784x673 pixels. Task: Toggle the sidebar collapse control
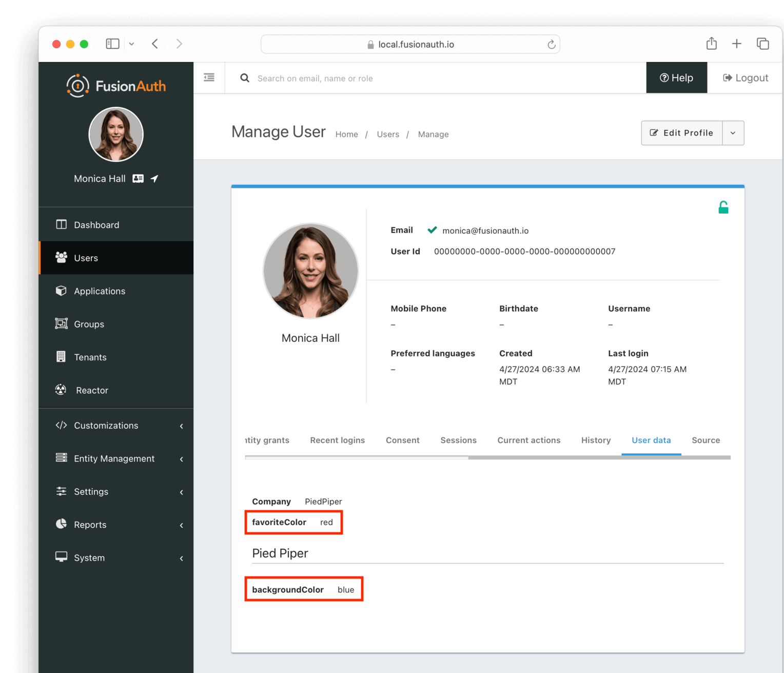pos(209,77)
